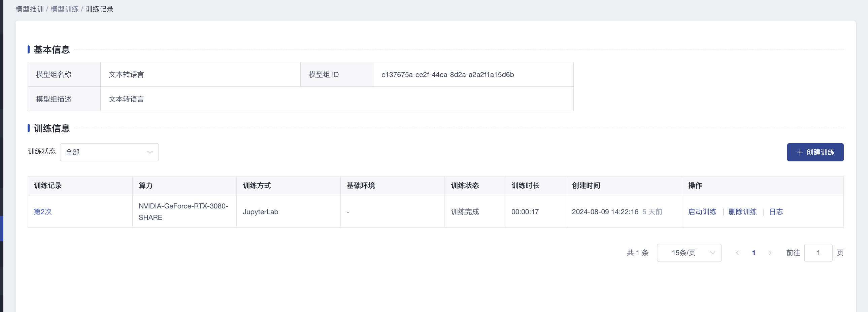Open the 训练状态 filter dropdown showing 全部
This screenshot has width=868, height=312.
coord(109,152)
